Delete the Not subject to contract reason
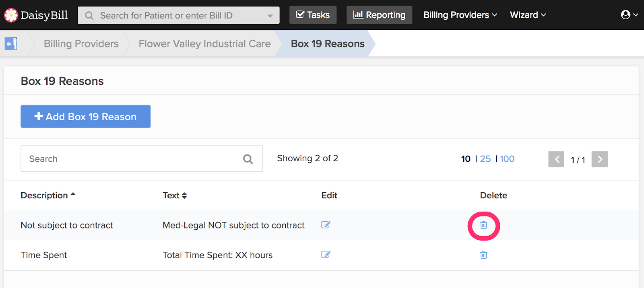This screenshot has width=644, height=288. [483, 225]
